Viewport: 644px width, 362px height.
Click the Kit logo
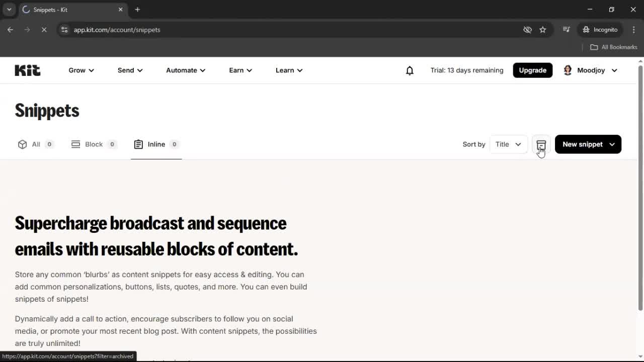[27, 70]
